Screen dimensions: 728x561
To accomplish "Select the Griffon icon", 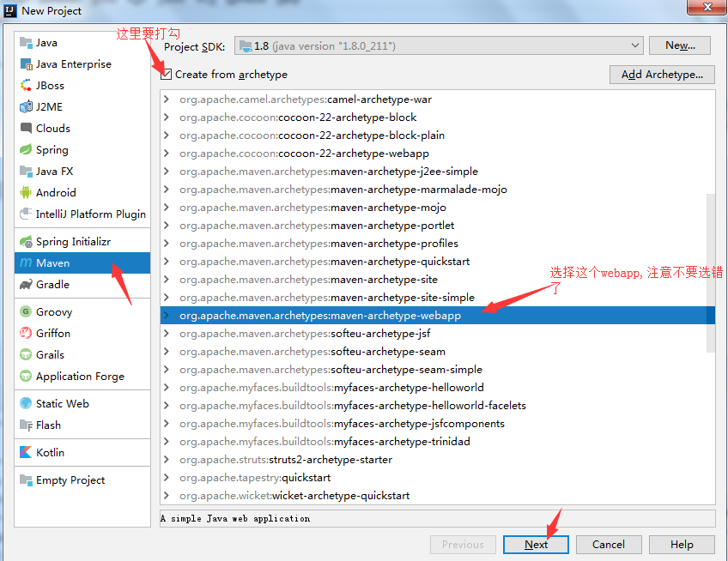I will (x=26, y=333).
